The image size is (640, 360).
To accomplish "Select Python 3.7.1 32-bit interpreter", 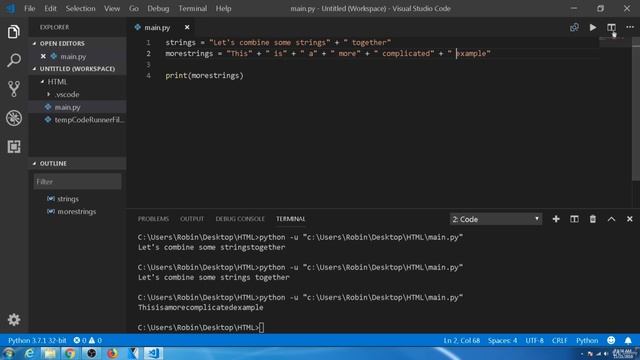I will [37, 340].
